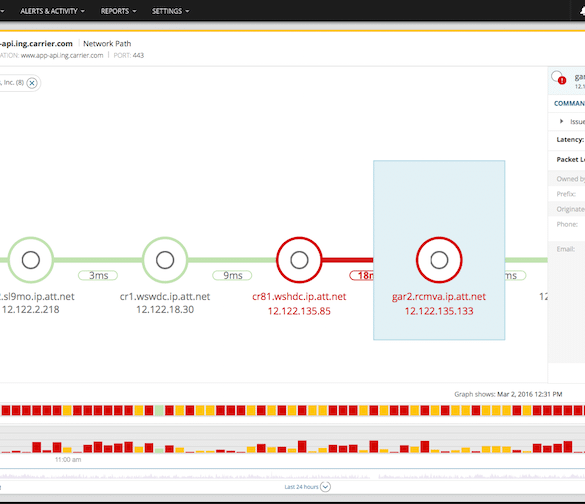Viewport: 585px width, 504px height.
Task: Click the www.app-api.ing.carrier.com location text
Action: coord(62,56)
